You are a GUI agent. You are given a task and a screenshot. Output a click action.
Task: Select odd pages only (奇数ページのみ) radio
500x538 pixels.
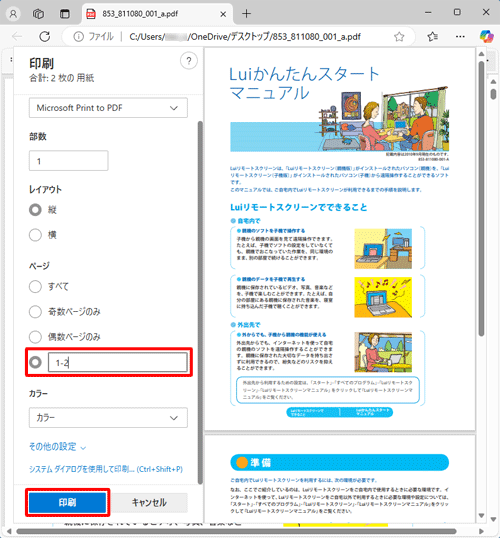coord(35,312)
